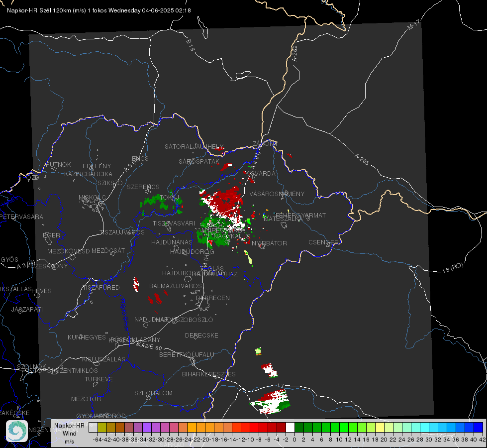
Task: Click the KISVÁRDA town label
Action: pyautogui.click(x=260, y=174)
